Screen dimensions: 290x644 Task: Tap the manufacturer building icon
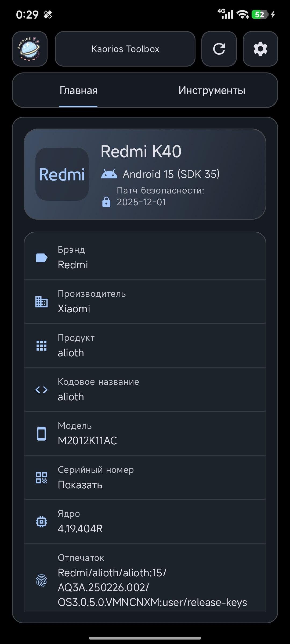(42, 302)
